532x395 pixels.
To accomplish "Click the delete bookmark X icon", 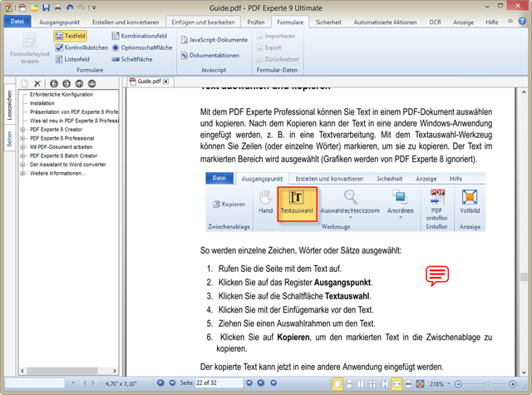I will tap(37, 83).
